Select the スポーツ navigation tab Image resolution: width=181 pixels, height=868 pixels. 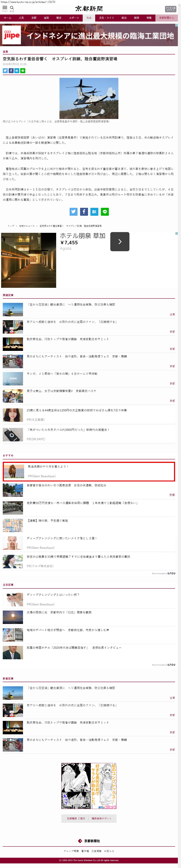[74, 18]
